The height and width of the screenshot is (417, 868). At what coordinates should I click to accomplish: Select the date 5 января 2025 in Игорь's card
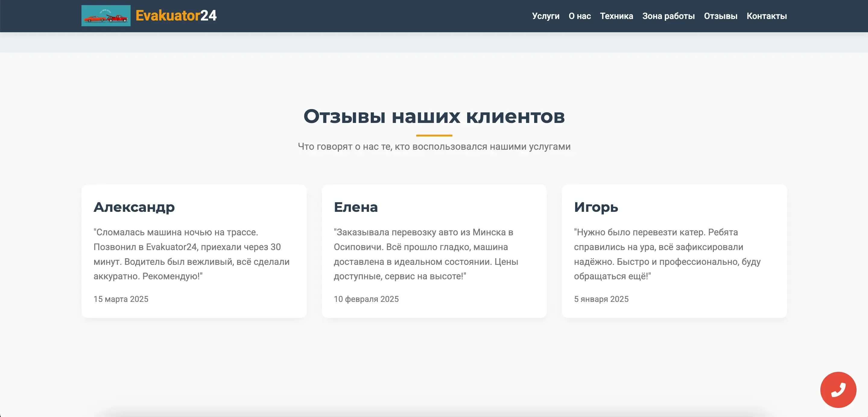click(x=601, y=299)
